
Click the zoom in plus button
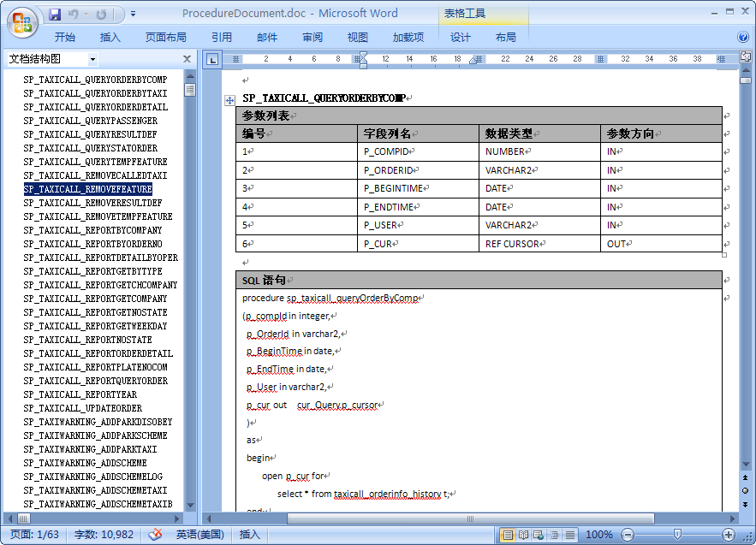[729, 535]
